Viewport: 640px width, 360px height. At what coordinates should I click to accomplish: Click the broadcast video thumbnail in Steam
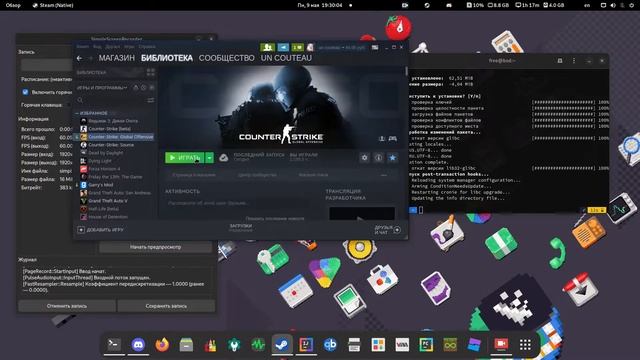pos(362,213)
